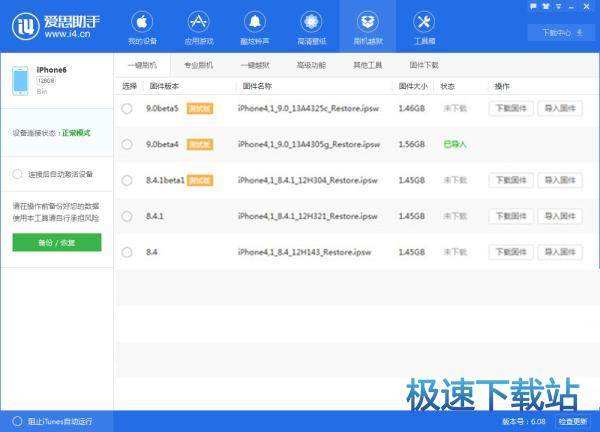
Task: Click 下载固件 for 8.4.1 row
Action: tap(511, 216)
